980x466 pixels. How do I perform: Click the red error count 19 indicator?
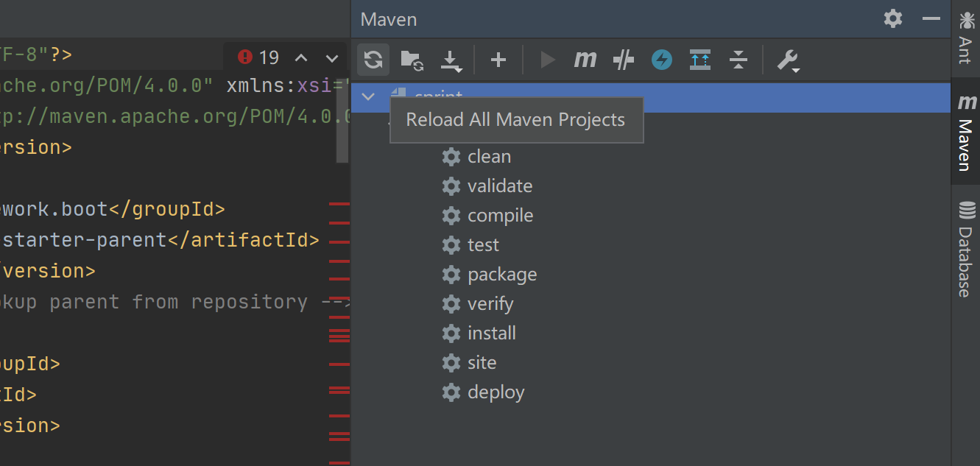(258, 57)
